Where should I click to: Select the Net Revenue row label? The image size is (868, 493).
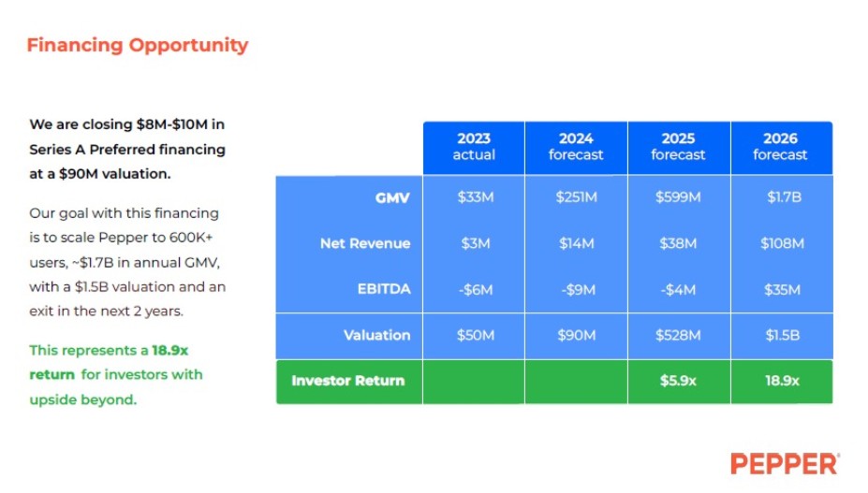pos(365,243)
